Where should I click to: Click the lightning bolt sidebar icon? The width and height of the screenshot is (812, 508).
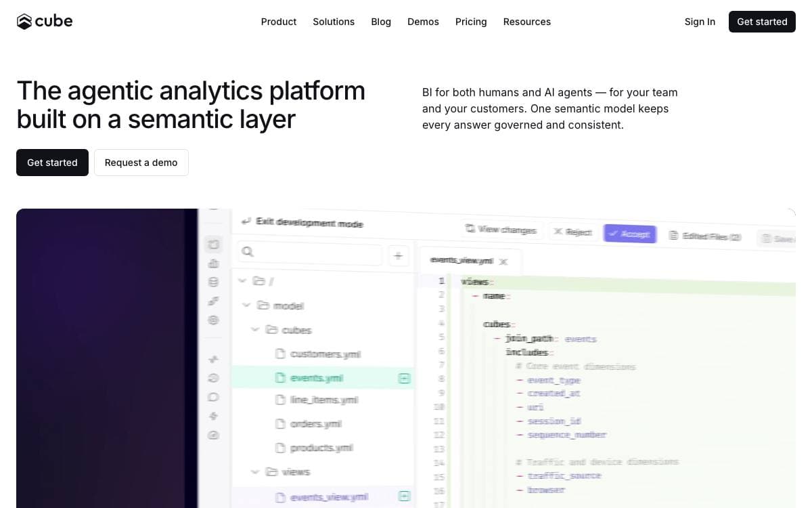point(213,416)
